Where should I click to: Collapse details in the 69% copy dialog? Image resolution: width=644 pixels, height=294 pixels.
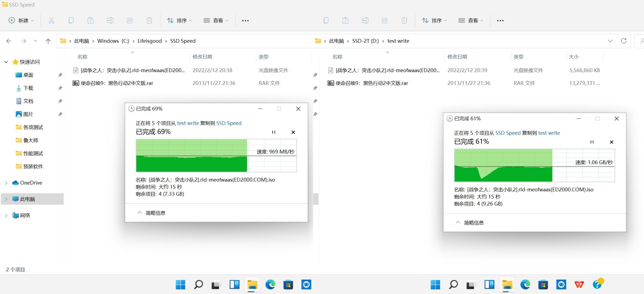click(x=151, y=213)
